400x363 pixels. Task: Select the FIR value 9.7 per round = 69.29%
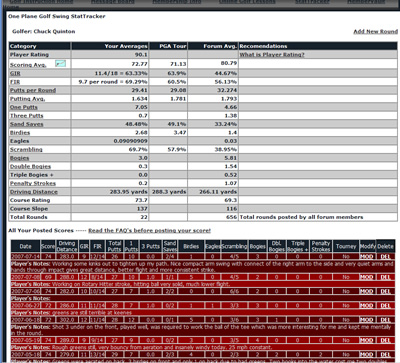(x=113, y=82)
